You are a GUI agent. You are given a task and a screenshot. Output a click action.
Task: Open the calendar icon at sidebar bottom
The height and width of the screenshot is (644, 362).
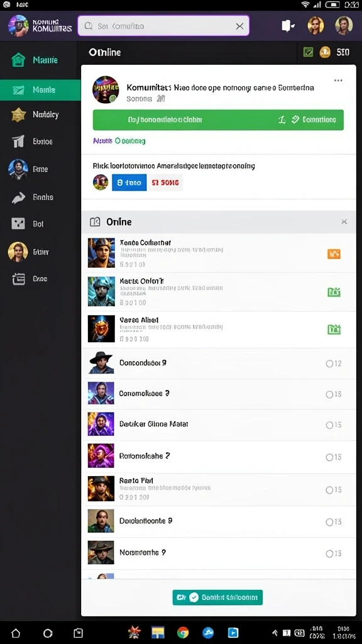18,279
